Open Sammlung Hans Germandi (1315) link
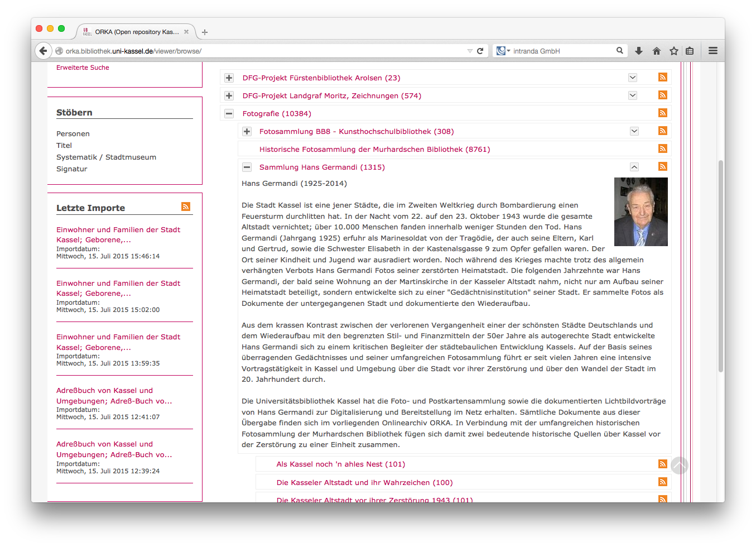 (322, 167)
